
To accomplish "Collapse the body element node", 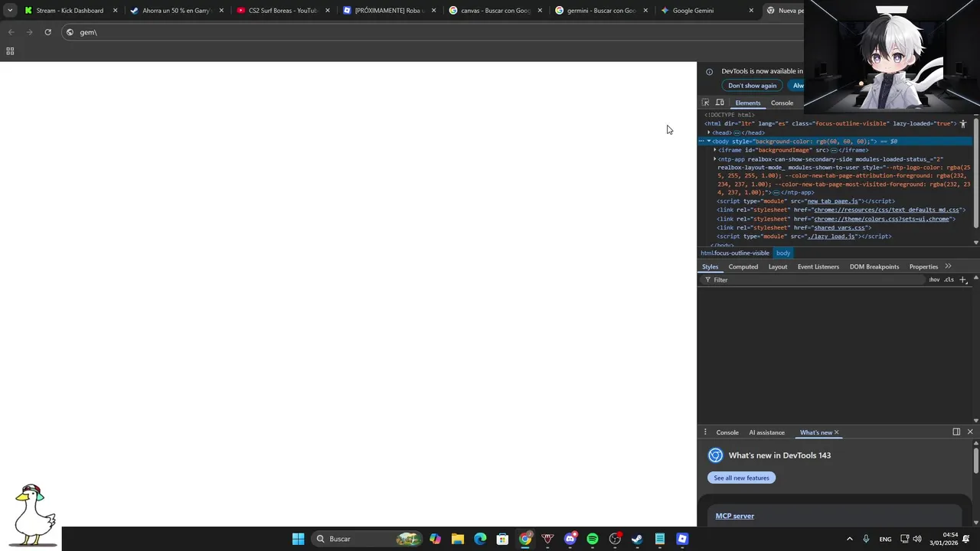I will click(709, 142).
